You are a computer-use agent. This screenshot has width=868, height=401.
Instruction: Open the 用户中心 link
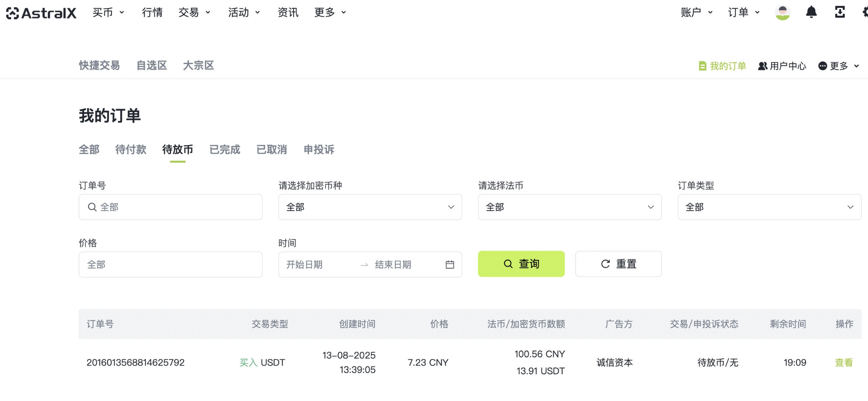point(782,66)
